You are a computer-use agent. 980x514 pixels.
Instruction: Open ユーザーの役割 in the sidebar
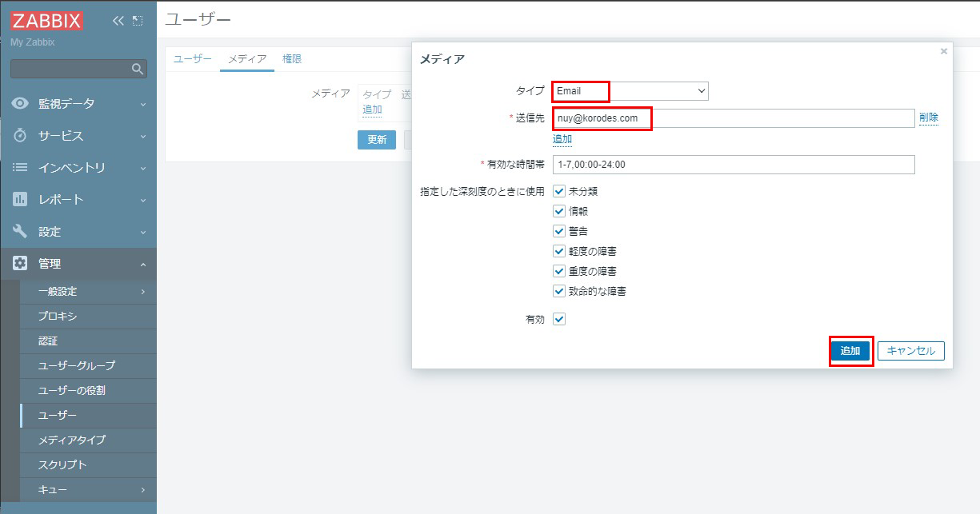(x=88, y=391)
